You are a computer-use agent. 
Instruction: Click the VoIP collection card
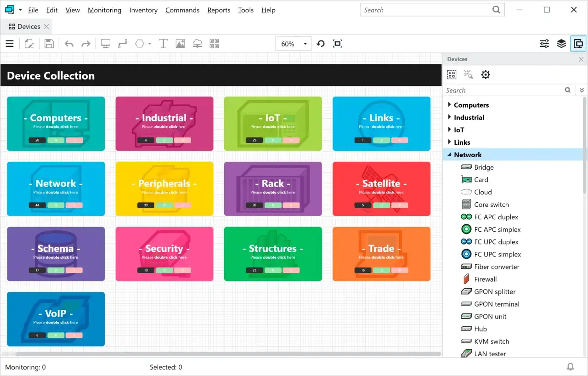56,319
